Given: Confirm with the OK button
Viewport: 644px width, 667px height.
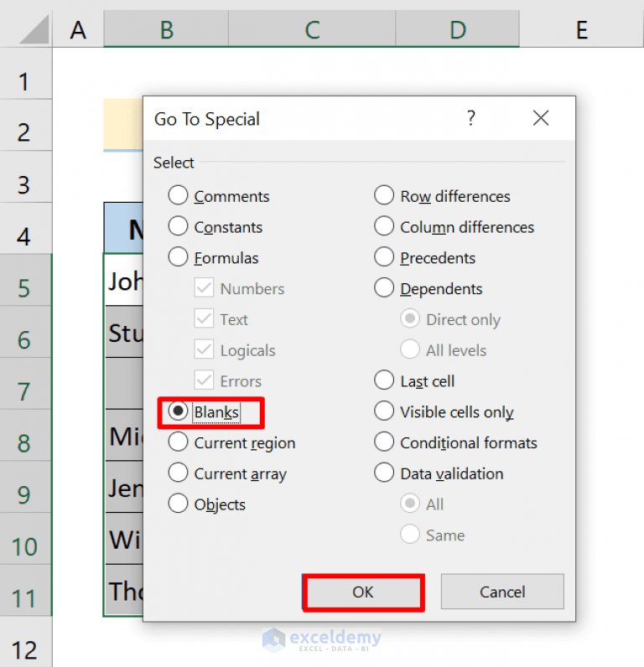Looking at the screenshot, I should click(363, 592).
